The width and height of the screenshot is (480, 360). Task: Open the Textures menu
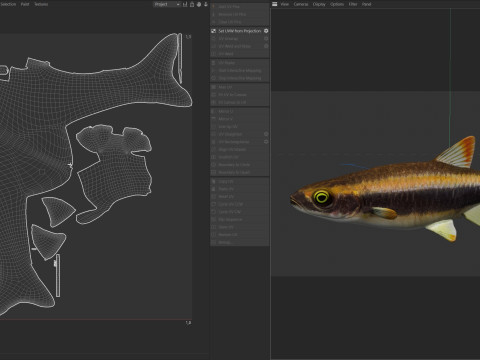coord(41,4)
